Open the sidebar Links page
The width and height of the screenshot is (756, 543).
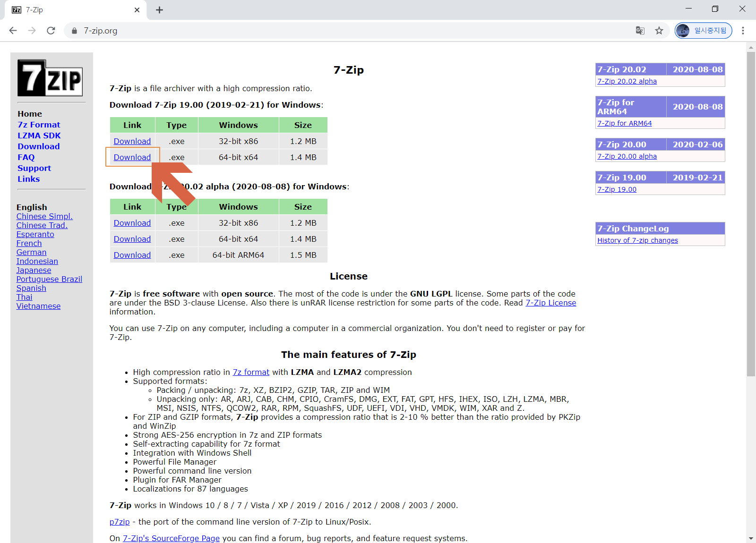click(28, 179)
